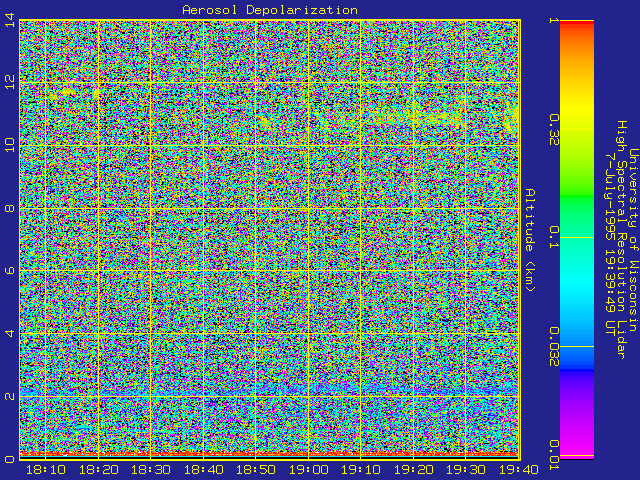Click the colorbar value label 0.1
Image resolution: width=640 pixels, height=480 pixels.
pyautogui.click(x=553, y=237)
